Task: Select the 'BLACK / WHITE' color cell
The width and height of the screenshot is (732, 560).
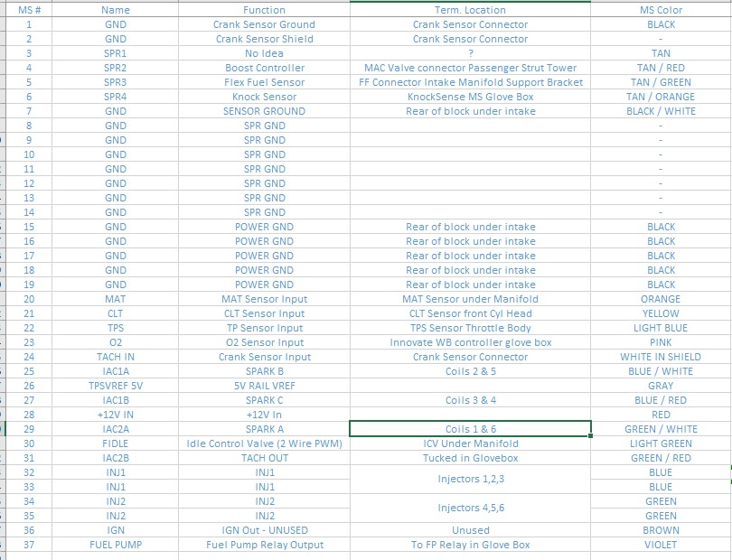Action: tap(661, 111)
